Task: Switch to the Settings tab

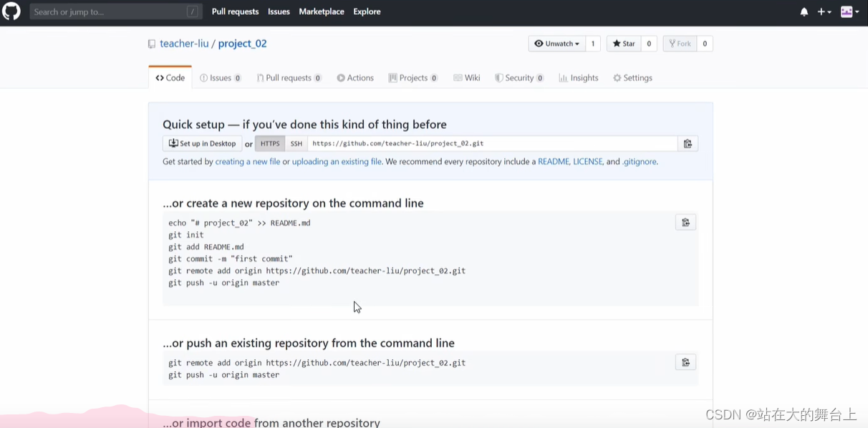Action: click(x=632, y=78)
